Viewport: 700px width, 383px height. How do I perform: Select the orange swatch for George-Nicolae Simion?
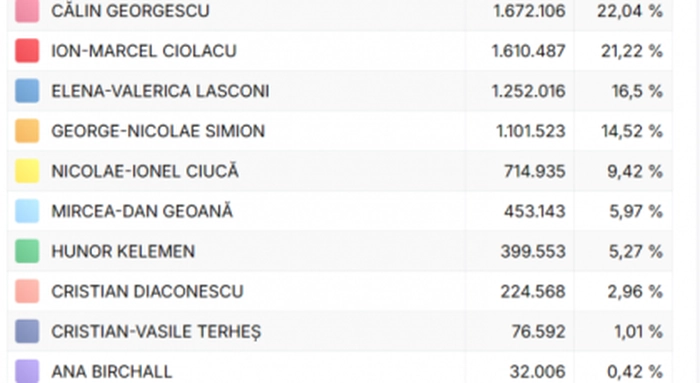pyautogui.click(x=27, y=131)
